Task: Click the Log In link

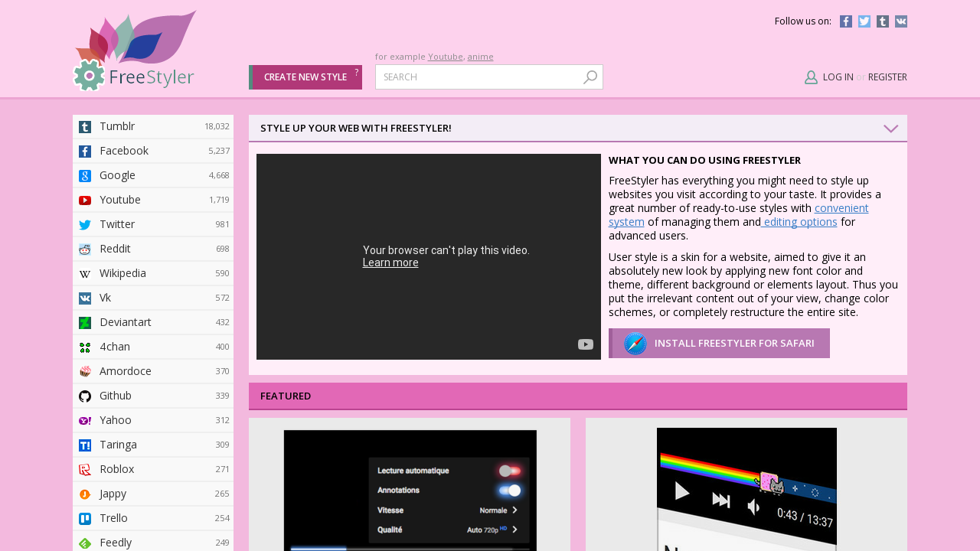Action: point(838,77)
